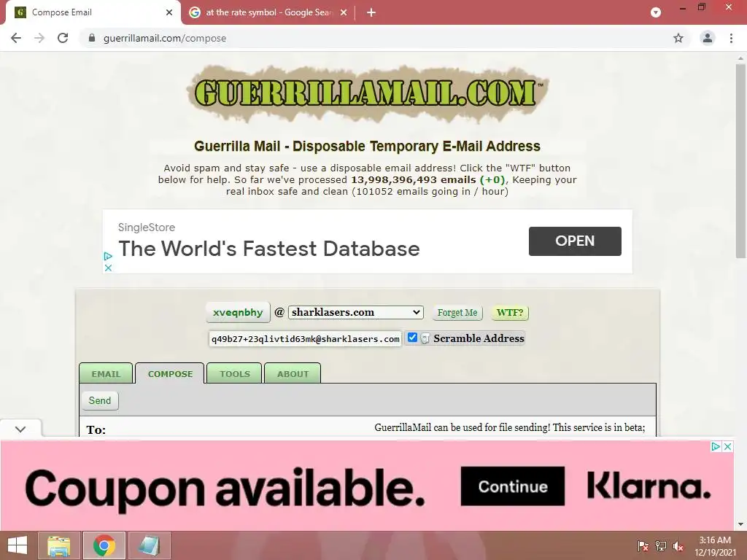Image resolution: width=747 pixels, height=560 pixels.
Task: Click 'The World's Fastest Database' ad text
Action: [x=269, y=249]
